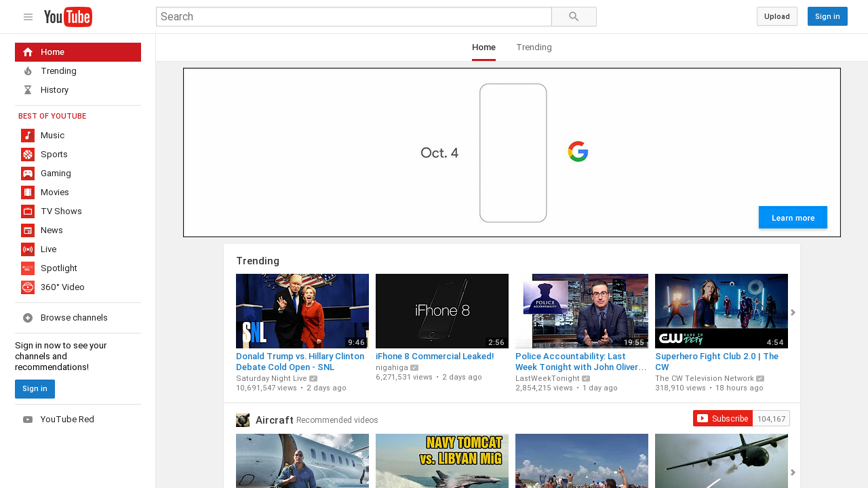This screenshot has width=868, height=488.
Task: Click the History hourglass icon
Action: (28, 90)
